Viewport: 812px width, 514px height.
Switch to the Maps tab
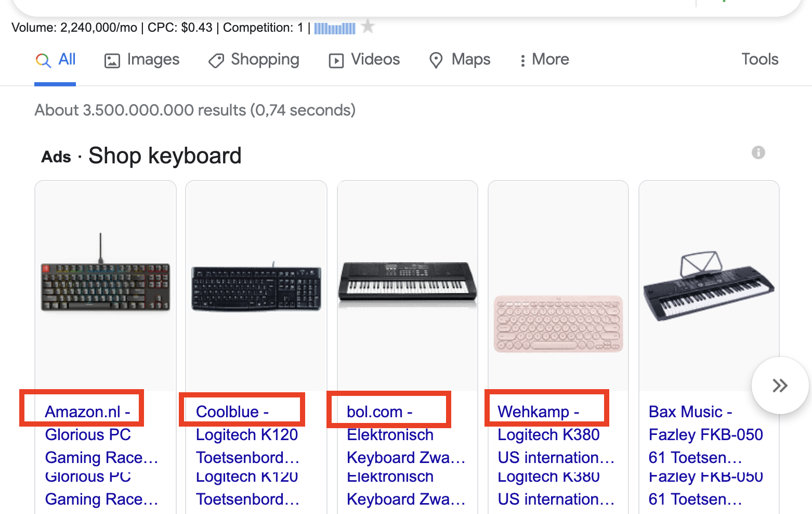[x=460, y=60]
